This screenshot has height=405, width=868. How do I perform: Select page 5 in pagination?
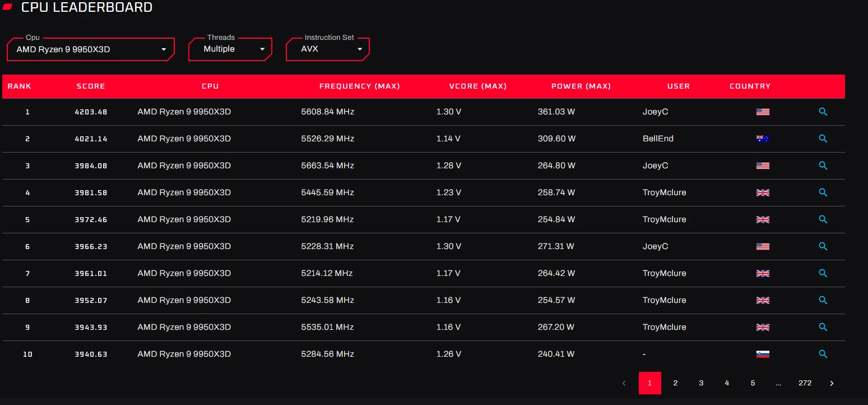coord(753,383)
